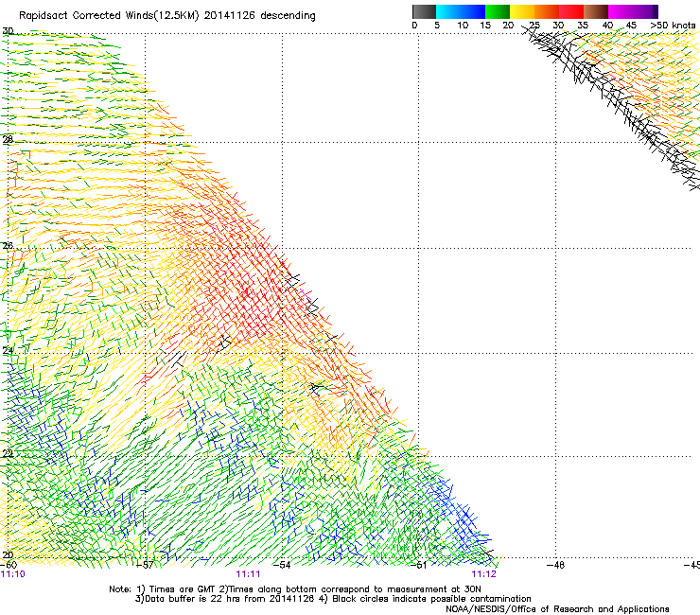Click the '>50 knots' legend label

tap(673, 26)
